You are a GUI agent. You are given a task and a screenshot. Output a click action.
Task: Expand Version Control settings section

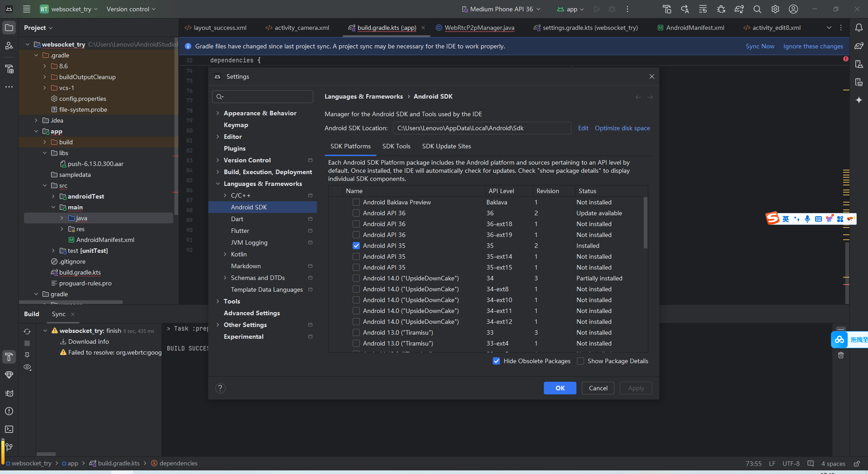[x=218, y=160]
